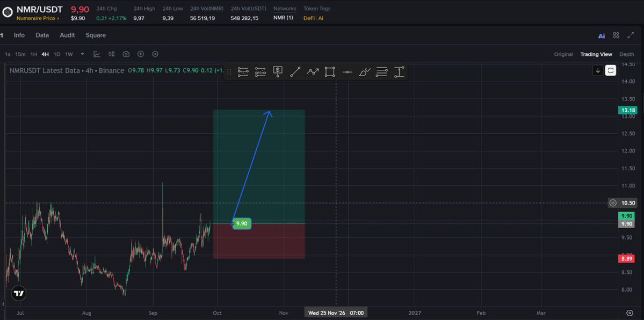The width and height of the screenshot is (644, 320).
Task: Click the 24h High value 9,97
Action: point(139,18)
